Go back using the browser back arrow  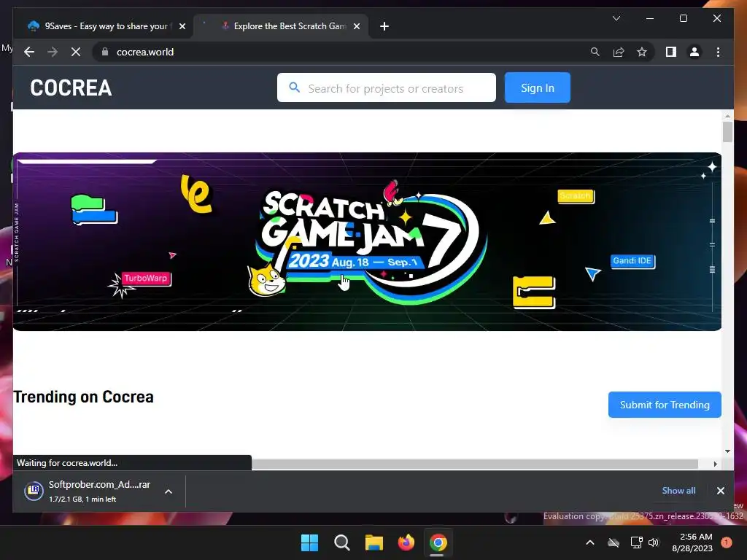point(29,52)
